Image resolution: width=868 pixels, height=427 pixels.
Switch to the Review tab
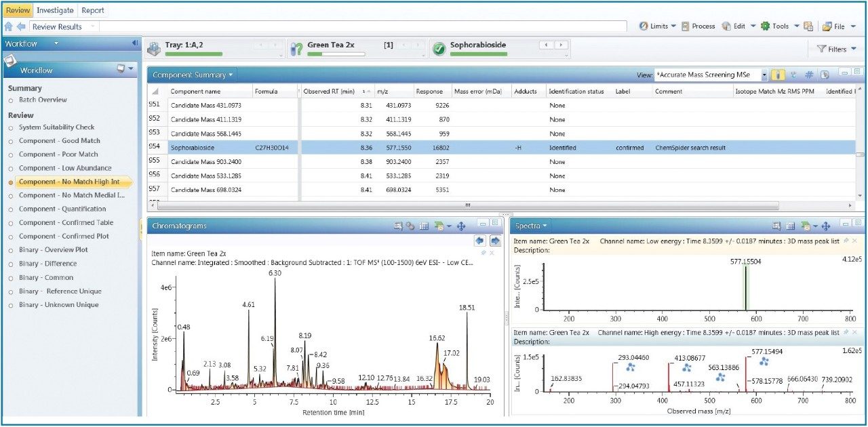(x=18, y=10)
